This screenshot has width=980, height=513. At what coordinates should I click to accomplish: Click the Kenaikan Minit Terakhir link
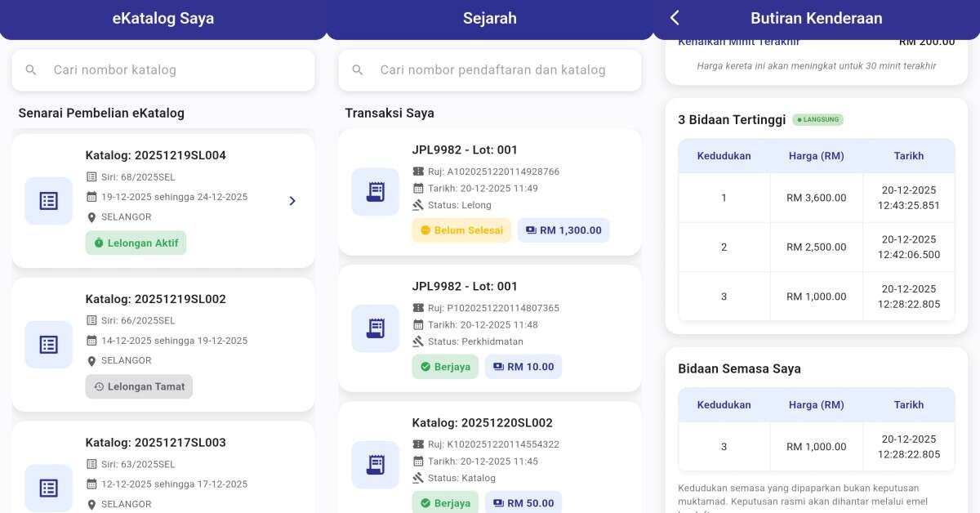pyautogui.click(x=740, y=40)
